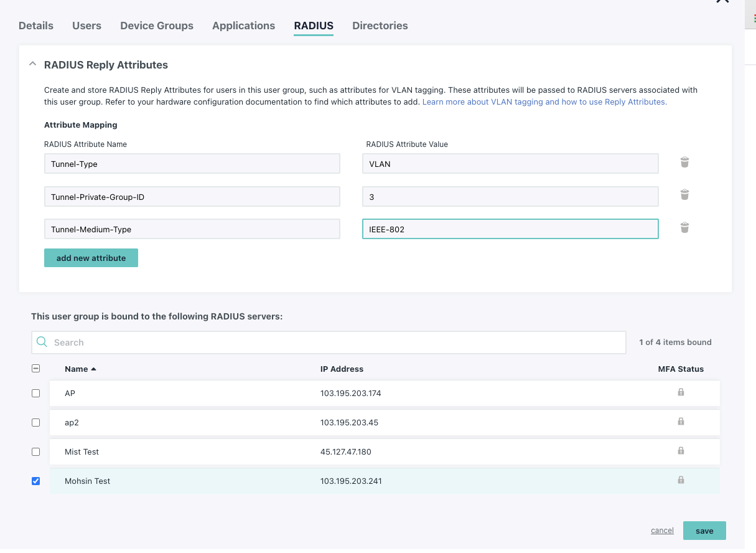Delete the Tunnel-Private-Group-ID attribute row
The width and height of the screenshot is (756, 553).
[x=684, y=195]
